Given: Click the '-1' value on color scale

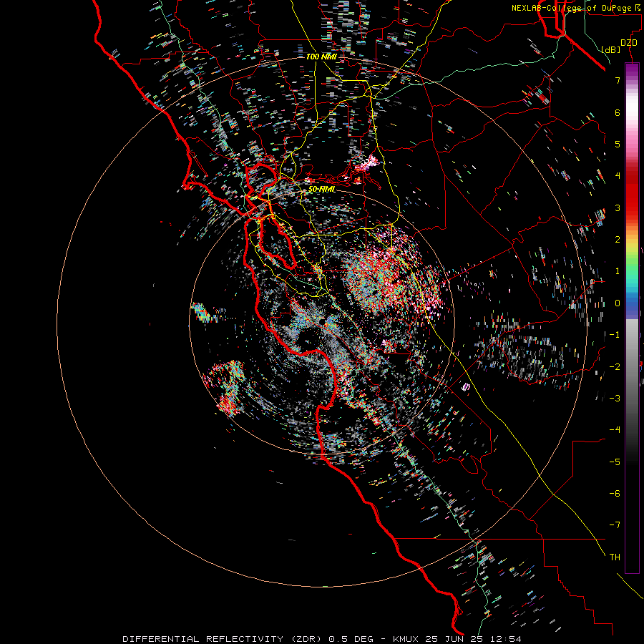Looking at the screenshot, I should (615, 335).
